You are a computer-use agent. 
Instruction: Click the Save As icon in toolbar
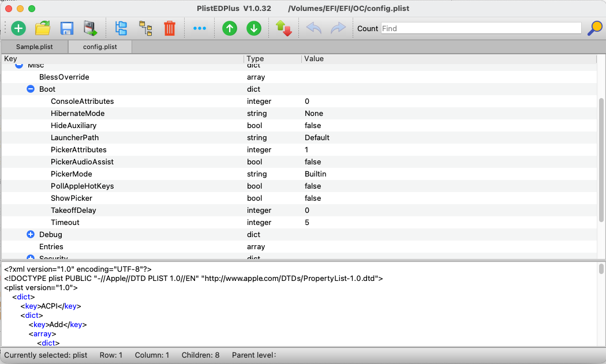point(91,28)
